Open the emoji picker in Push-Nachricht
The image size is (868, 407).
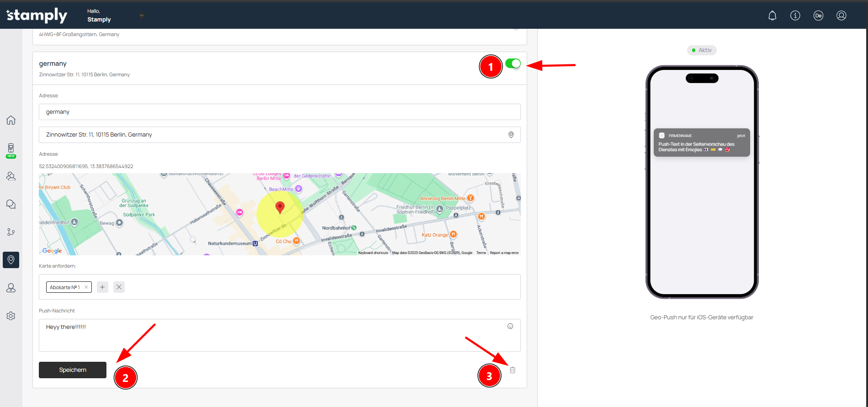point(510,326)
